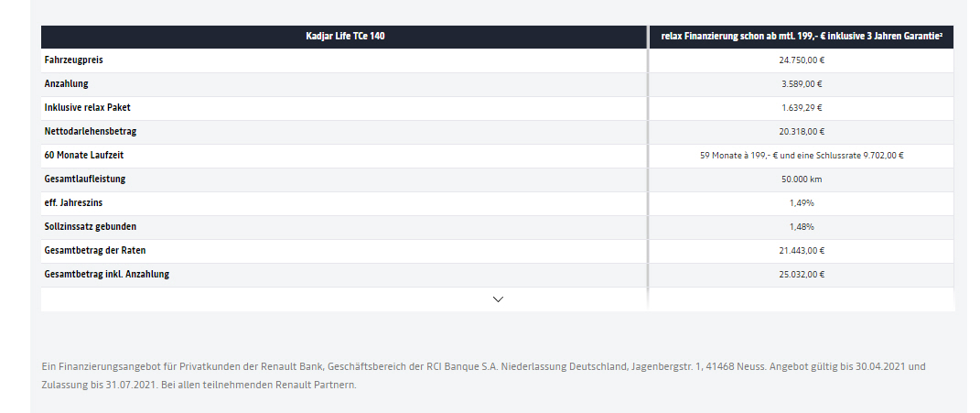Select the Fahrzeugpreis row label
Image resolution: width=980 pixels, height=413 pixels.
74,60
